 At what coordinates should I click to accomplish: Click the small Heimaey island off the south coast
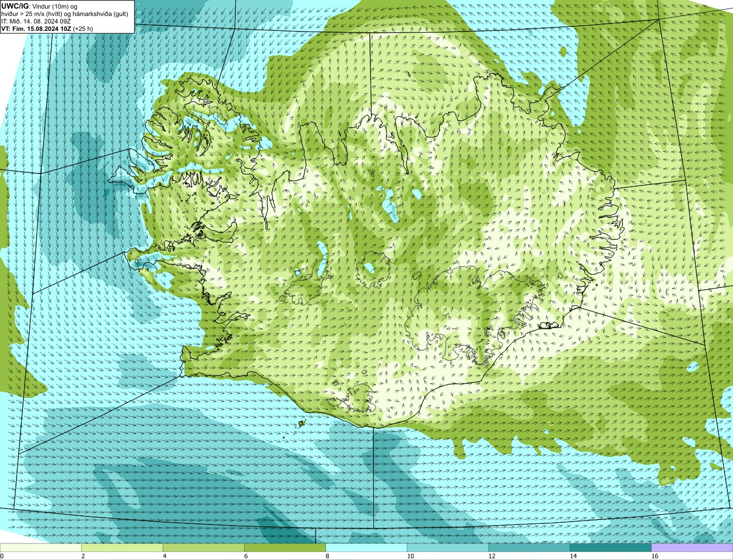tap(301, 424)
